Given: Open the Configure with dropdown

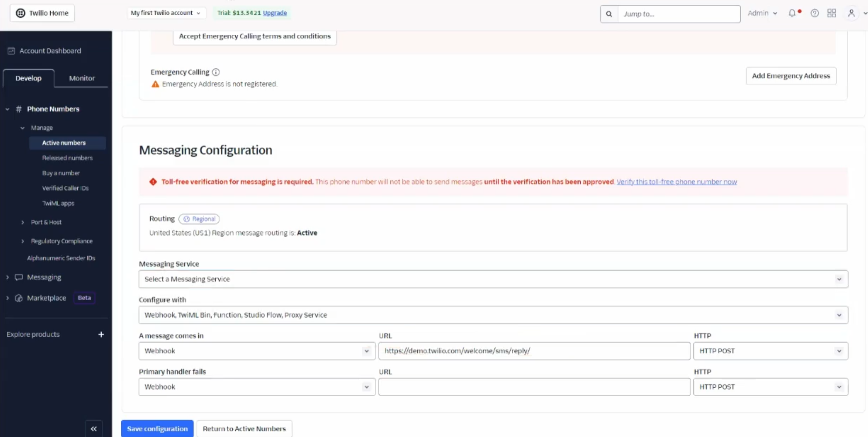Looking at the screenshot, I should (x=493, y=315).
